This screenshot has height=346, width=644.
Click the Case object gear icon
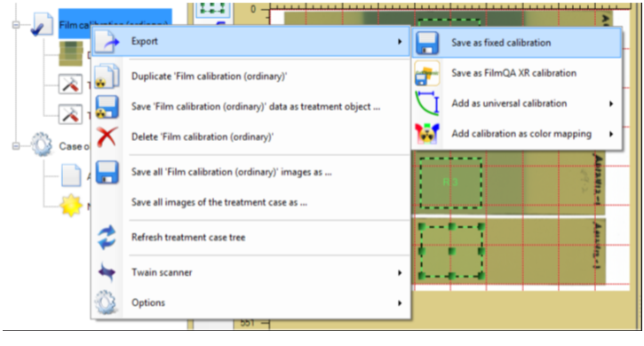point(42,145)
